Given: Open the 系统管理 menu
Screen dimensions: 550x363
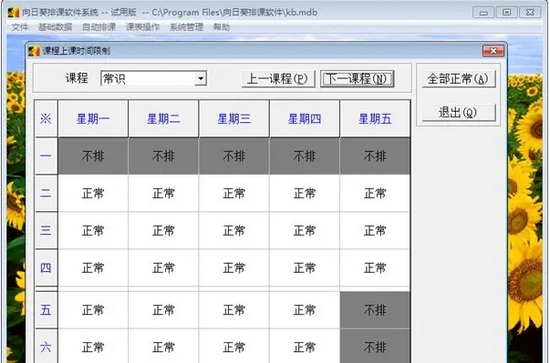Looking at the screenshot, I should (x=186, y=27).
